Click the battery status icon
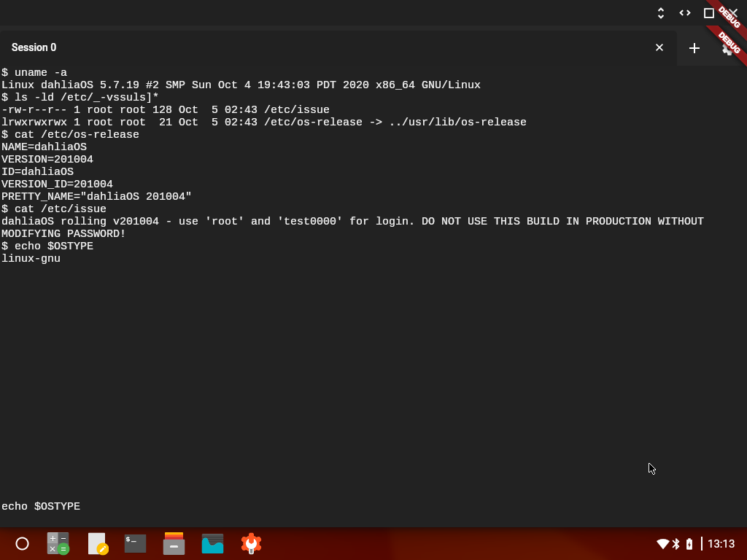Image resolution: width=747 pixels, height=560 pixels. tap(689, 544)
